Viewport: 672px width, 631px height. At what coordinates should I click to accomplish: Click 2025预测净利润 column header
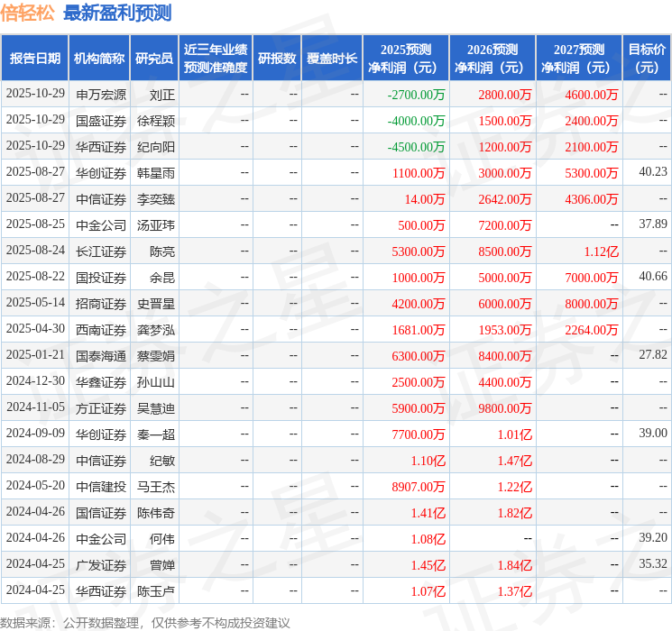pos(405,59)
